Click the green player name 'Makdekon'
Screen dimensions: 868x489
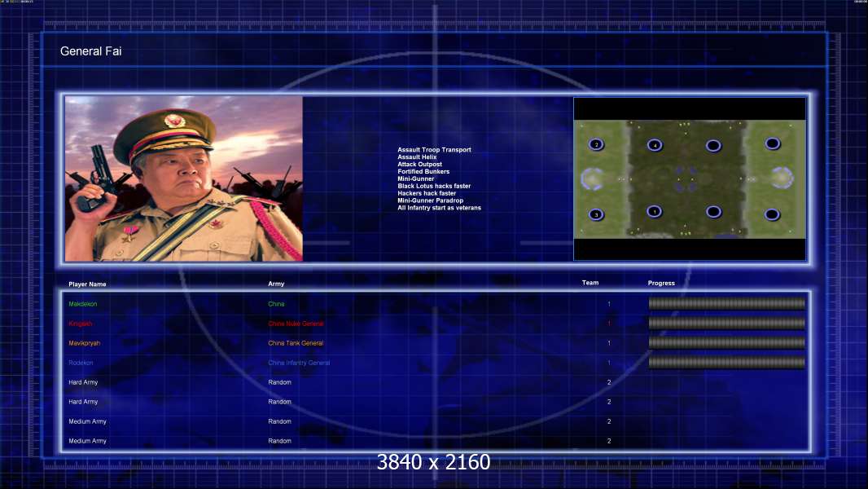point(83,304)
